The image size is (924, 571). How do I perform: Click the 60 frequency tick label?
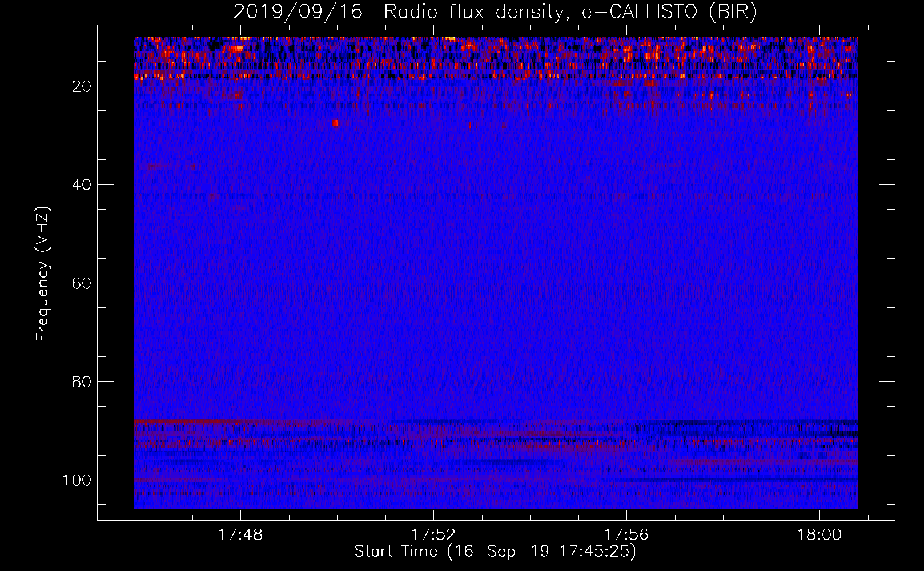[82, 283]
